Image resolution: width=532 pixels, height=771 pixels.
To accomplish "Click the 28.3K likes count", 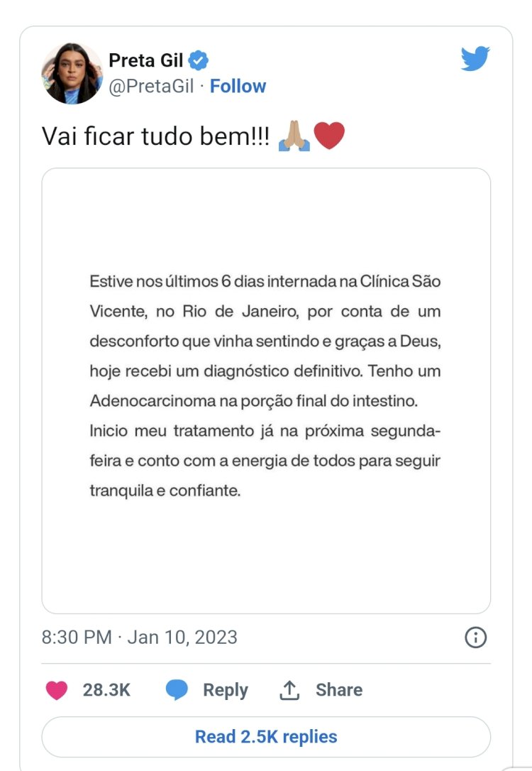I will [x=106, y=690].
